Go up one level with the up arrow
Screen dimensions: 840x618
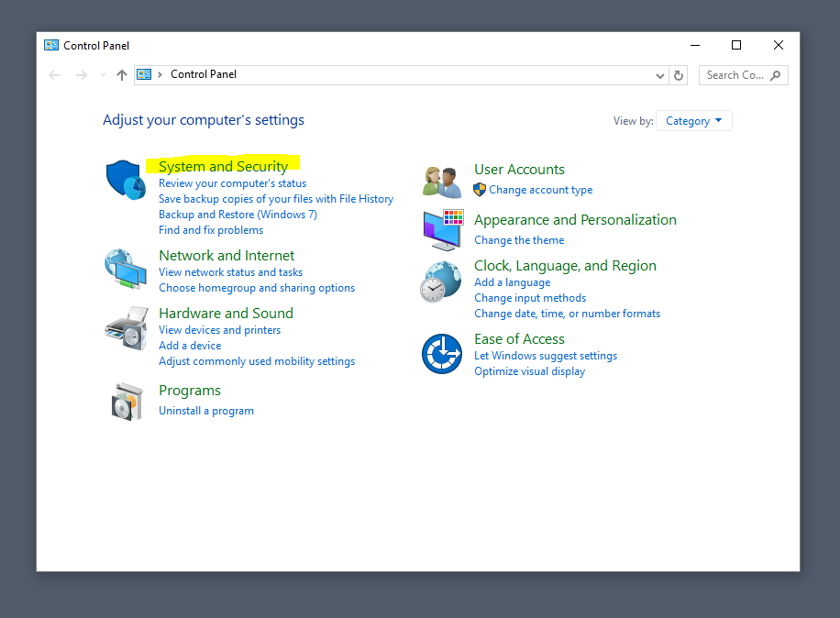(122, 75)
